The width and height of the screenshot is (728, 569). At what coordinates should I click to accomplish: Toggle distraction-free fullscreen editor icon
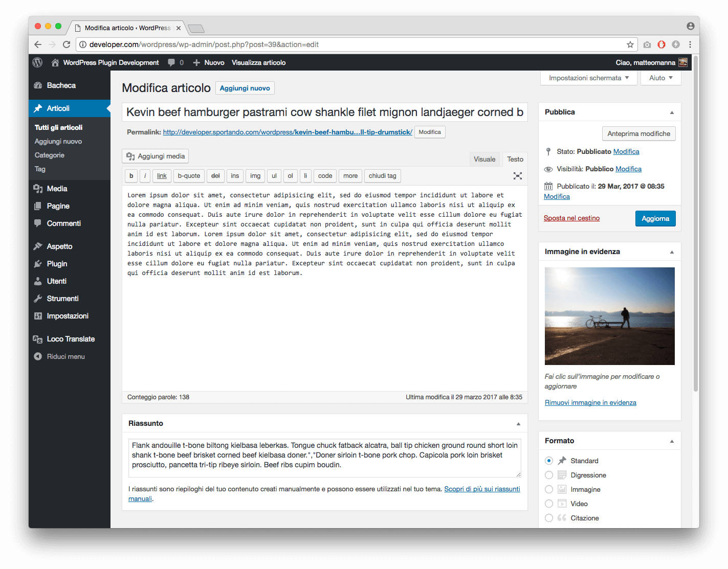point(518,176)
